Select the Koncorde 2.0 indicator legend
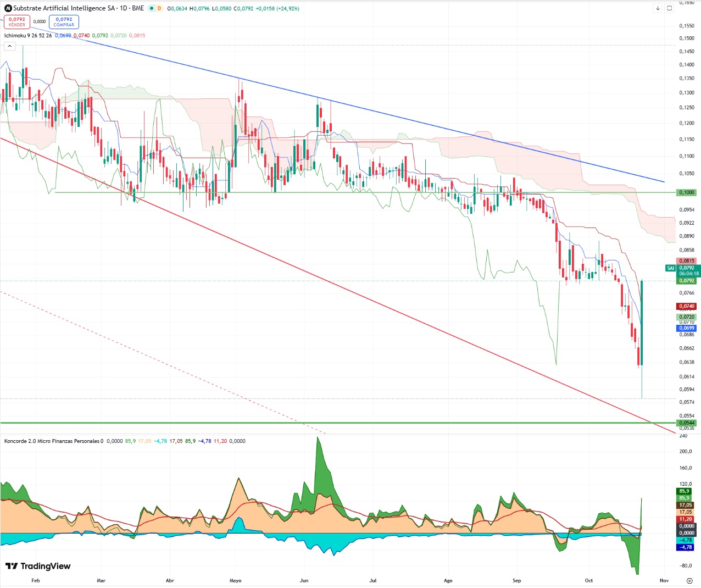This screenshot has height=588, width=701. pos(53,441)
